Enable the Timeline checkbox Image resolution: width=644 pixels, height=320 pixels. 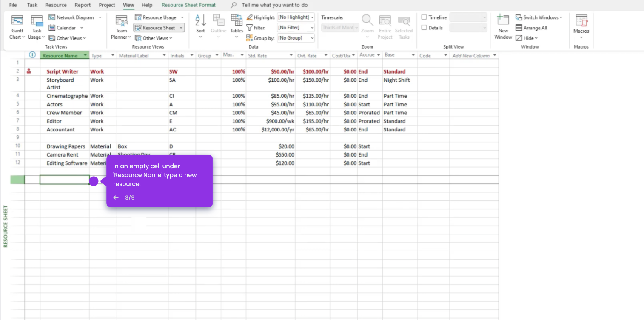(x=424, y=17)
